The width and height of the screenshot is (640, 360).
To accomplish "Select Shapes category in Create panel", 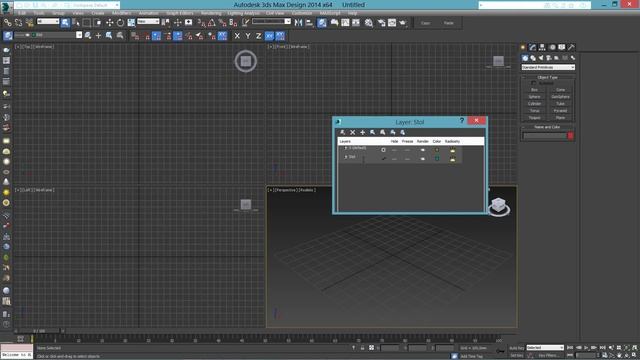I will click(533, 58).
